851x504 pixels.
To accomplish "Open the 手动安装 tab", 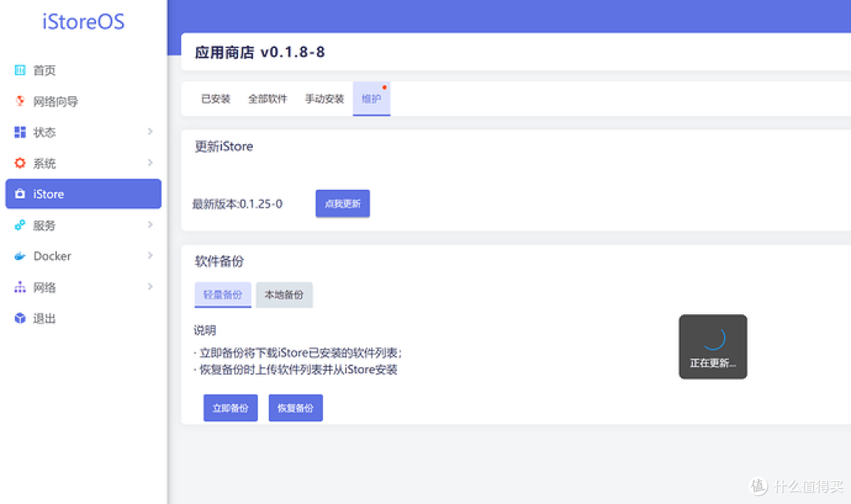I will [x=325, y=98].
